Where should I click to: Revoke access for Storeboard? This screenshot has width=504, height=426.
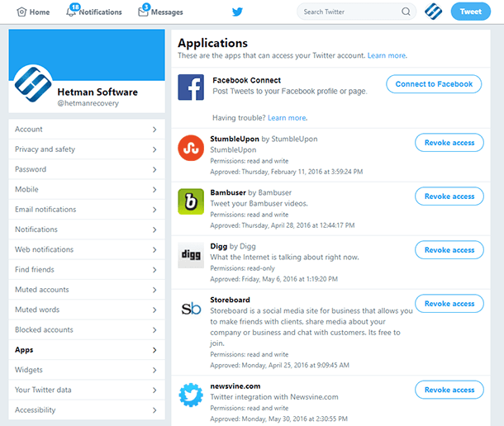pos(449,304)
